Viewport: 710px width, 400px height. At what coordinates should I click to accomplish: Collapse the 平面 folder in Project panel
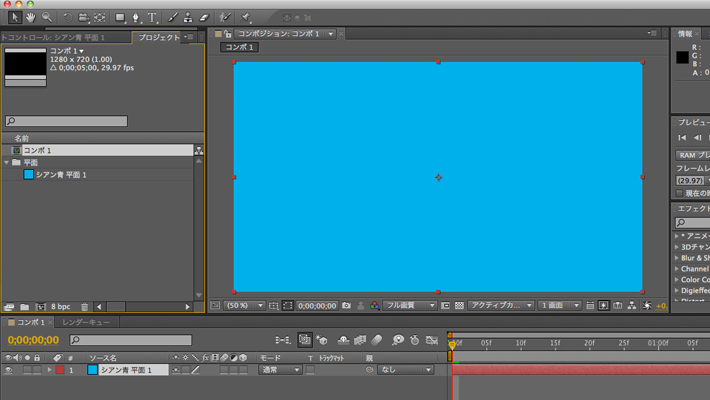(x=7, y=162)
